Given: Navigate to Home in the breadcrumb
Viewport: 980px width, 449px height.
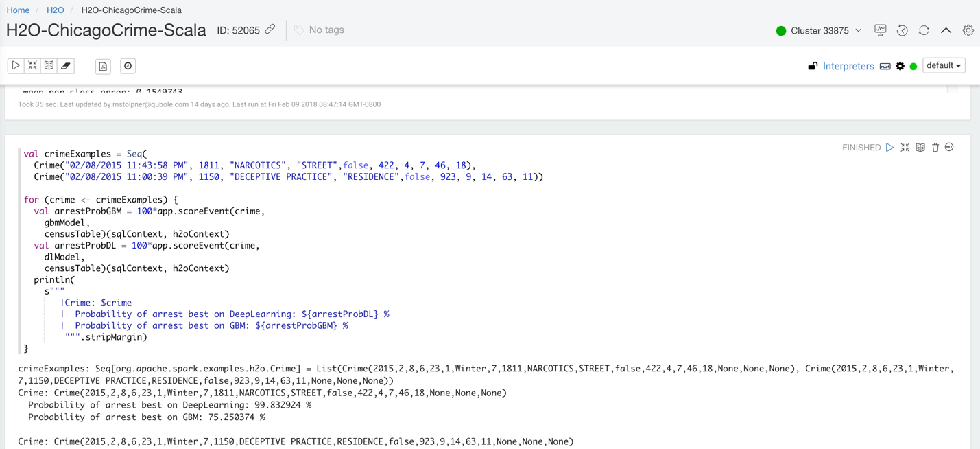Looking at the screenshot, I should [18, 10].
